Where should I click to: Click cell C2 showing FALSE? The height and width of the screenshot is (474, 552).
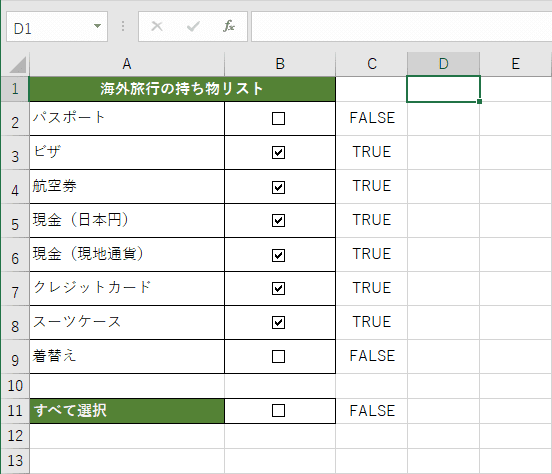372,119
